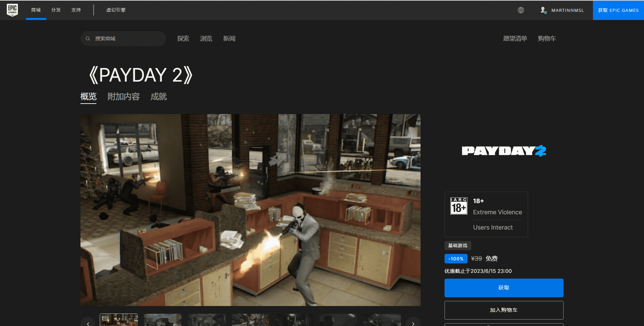Click the user avatar icon beside MARTINNMSL
The height and width of the screenshot is (326, 644).
point(543,10)
